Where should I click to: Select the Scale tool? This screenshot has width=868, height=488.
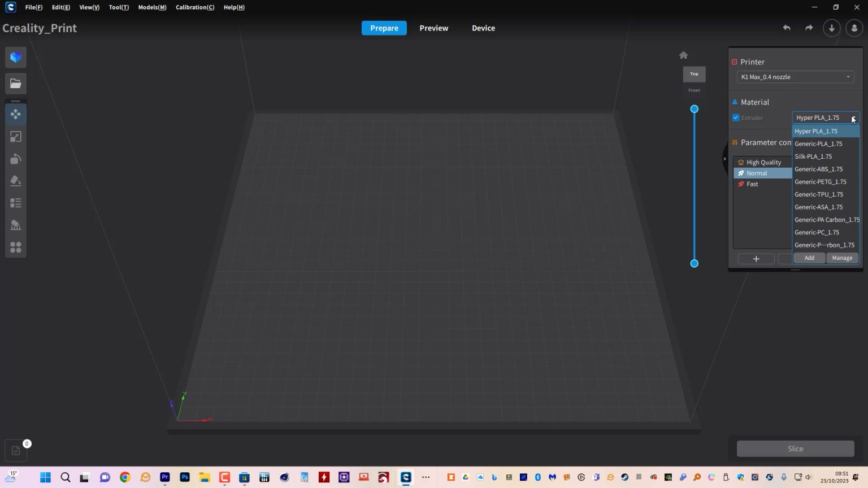(x=16, y=137)
